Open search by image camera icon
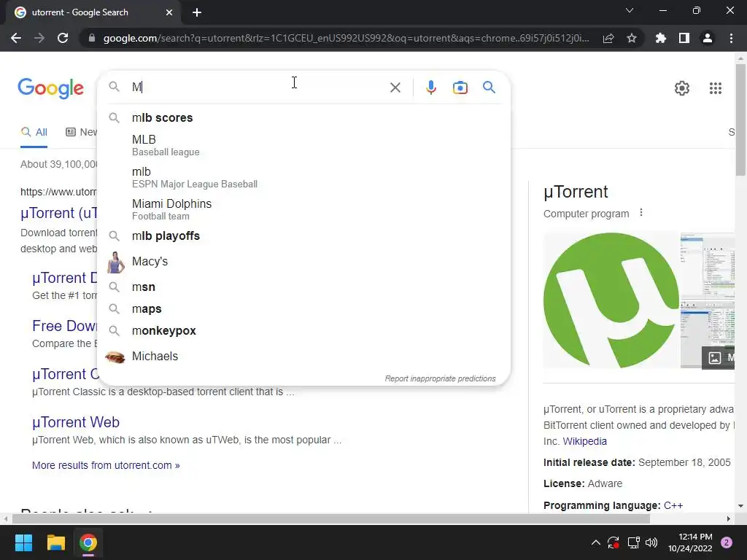 460,87
